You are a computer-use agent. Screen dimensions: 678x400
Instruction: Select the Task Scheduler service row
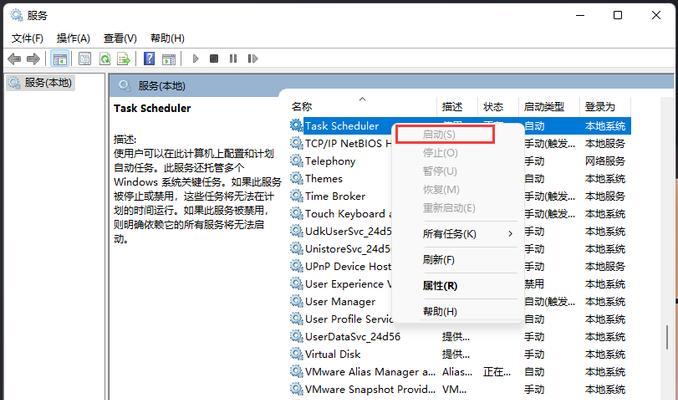pos(460,126)
